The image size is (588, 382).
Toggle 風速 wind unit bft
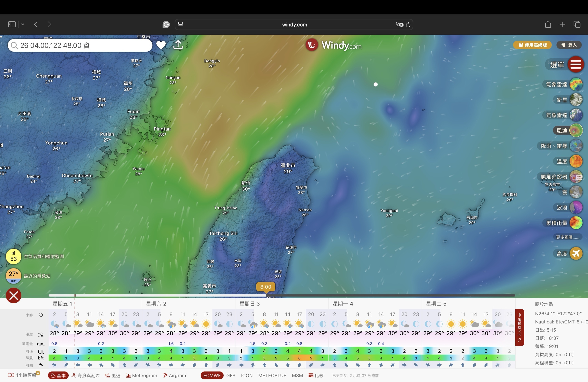tap(41, 351)
